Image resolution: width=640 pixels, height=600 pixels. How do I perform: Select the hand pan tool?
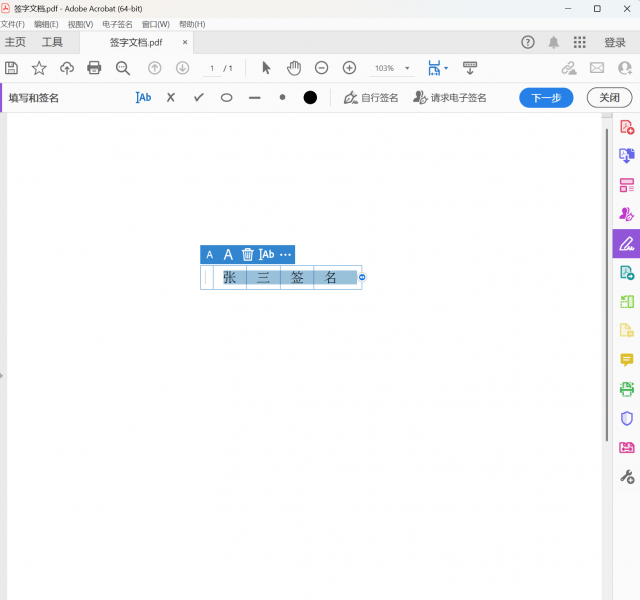[294, 68]
